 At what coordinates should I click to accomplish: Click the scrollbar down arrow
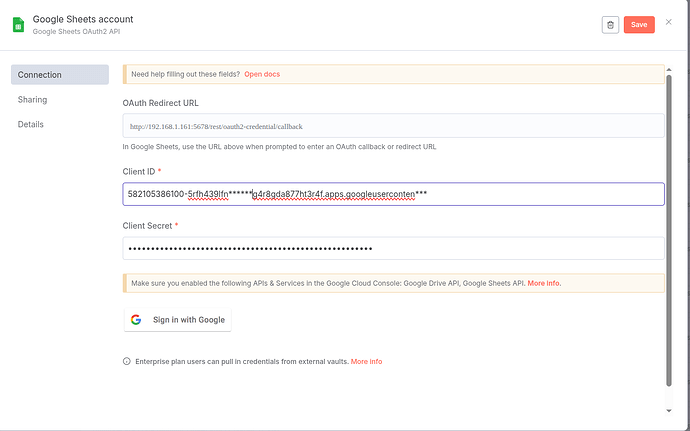coord(669,411)
